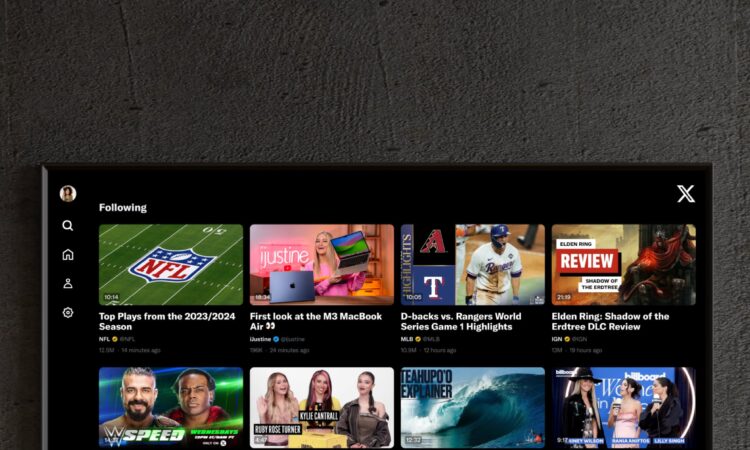The height and width of the screenshot is (450, 750).
Task: Play the Billboard Women in Music thumbnail
Action: [624, 407]
